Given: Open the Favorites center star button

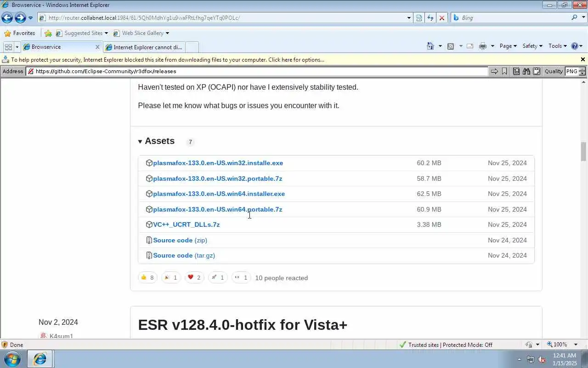Looking at the screenshot, I should (x=20, y=33).
